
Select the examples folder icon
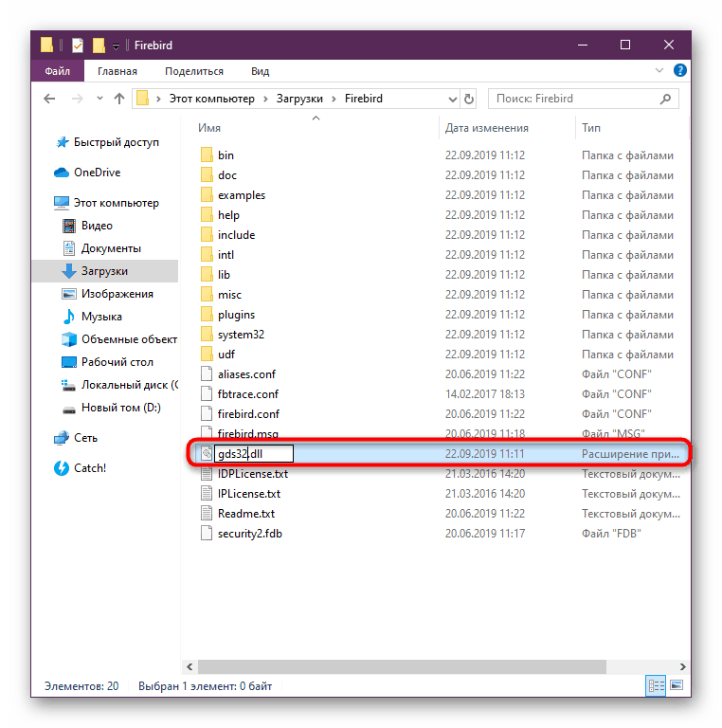pos(207,195)
